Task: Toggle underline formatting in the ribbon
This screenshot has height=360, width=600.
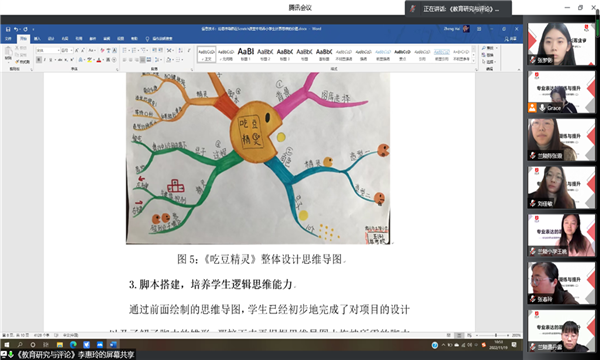Action: [x=51, y=60]
